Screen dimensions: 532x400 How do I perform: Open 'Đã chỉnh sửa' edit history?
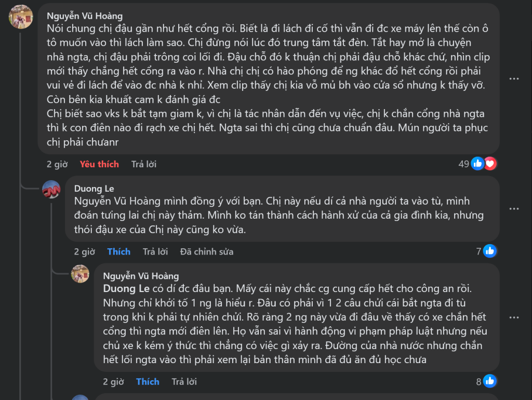207,252
